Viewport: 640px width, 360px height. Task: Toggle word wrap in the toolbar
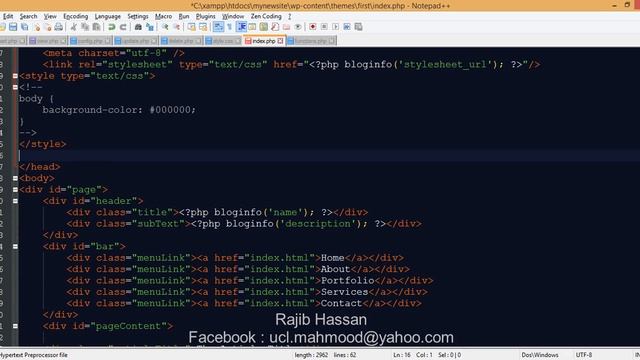(x=218, y=27)
